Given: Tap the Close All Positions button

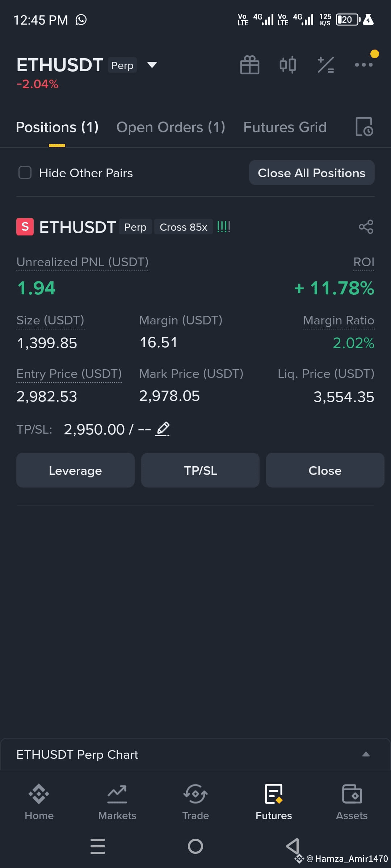Looking at the screenshot, I should click(312, 173).
